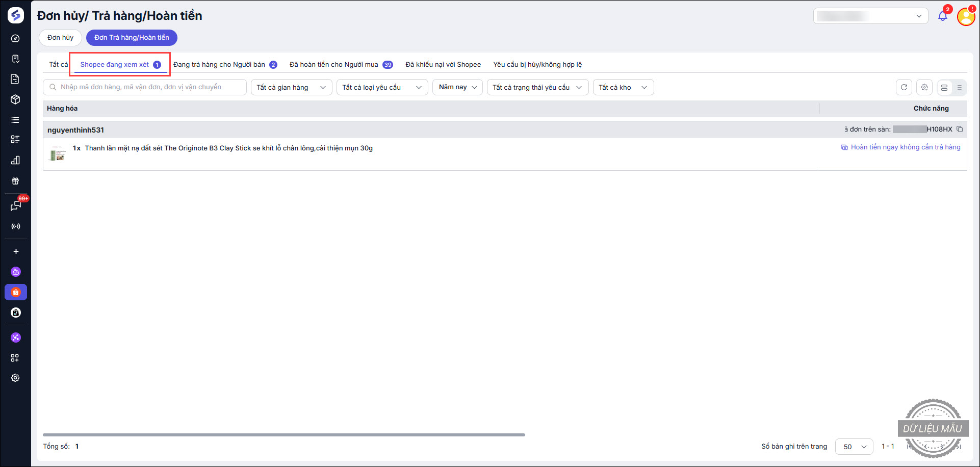The width and height of the screenshot is (980, 467).
Task: Click buyer name "nguyenthinh531"
Action: pos(75,130)
